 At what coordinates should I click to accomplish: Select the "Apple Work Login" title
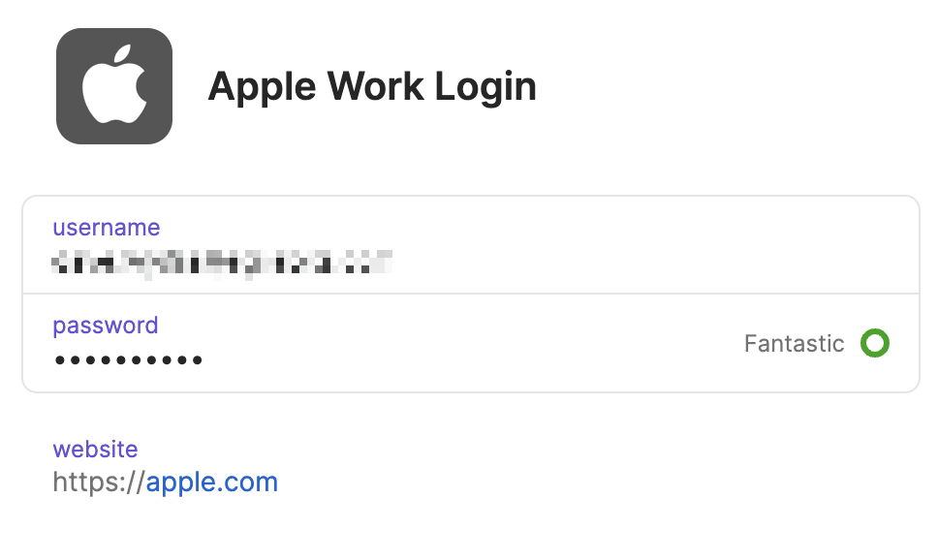pyautogui.click(x=372, y=87)
